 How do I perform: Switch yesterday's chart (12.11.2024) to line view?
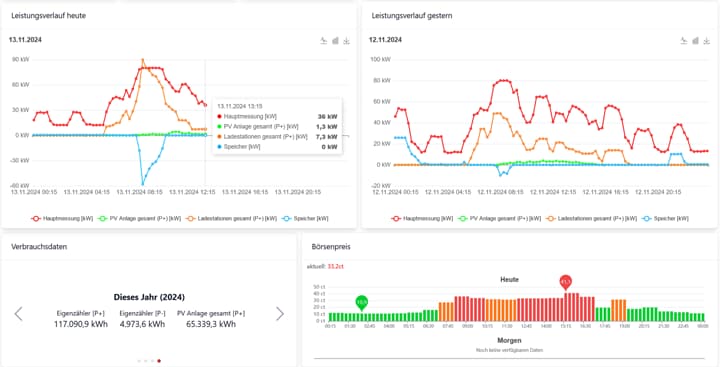pos(684,41)
